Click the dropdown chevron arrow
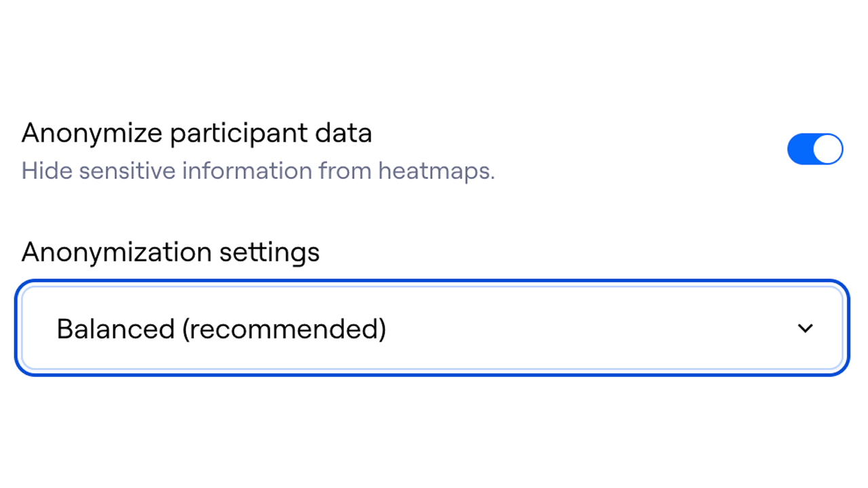The height and width of the screenshot is (488, 868). point(805,329)
